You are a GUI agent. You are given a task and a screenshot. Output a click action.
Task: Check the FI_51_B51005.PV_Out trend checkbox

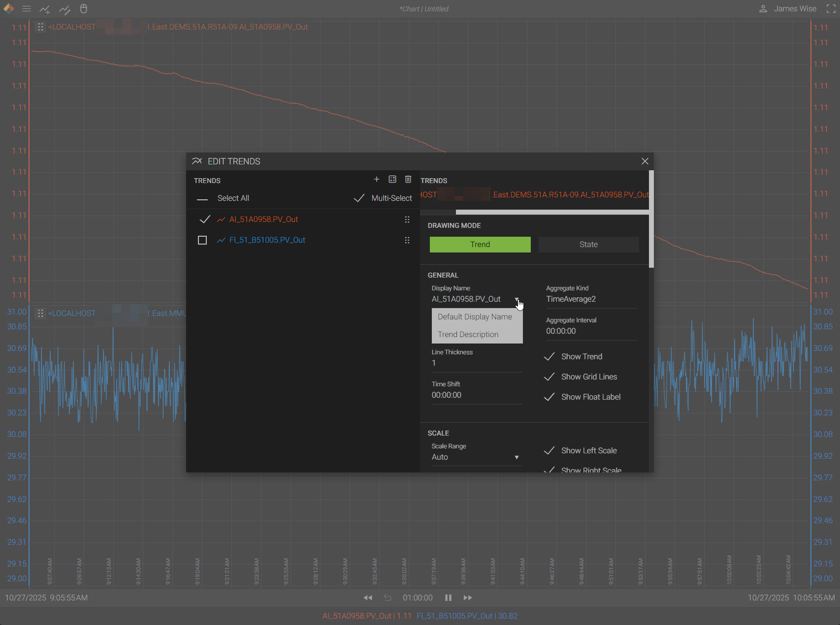[x=202, y=240]
